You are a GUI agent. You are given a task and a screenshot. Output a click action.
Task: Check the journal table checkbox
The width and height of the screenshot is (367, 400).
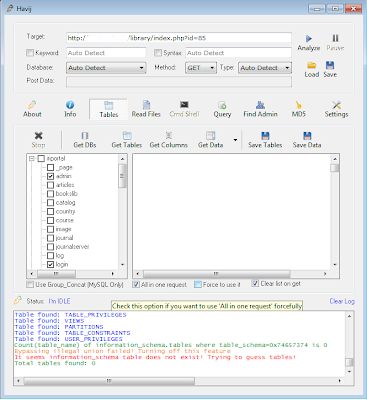point(50,238)
